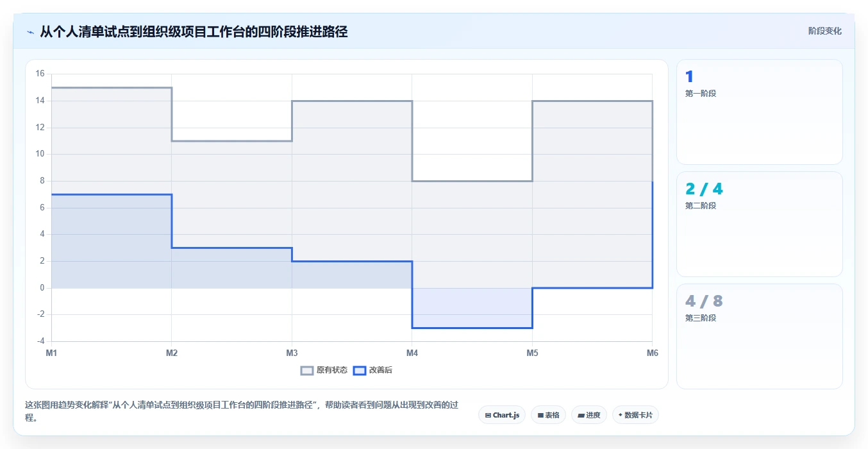Open the 第二阶段 card showing 2 / 4
868x449 pixels.
[759, 224]
